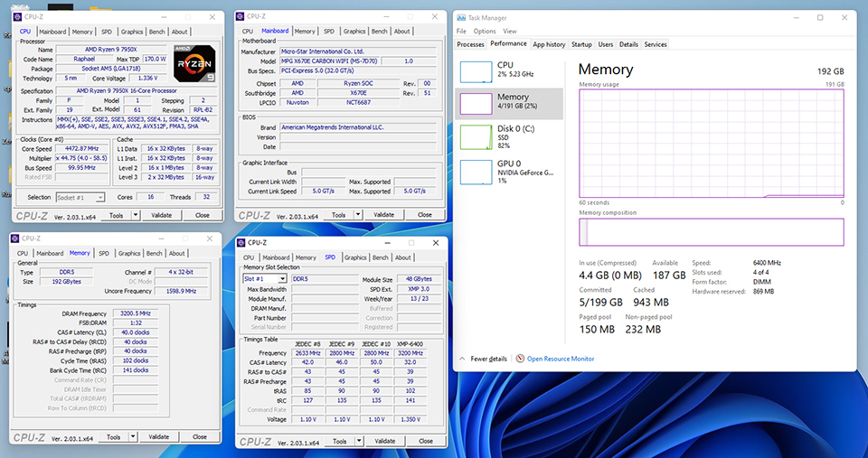Open the Slot #1 memory slot dropdown
Image resolution: width=868 pixels, height=458 pixels.
(282, 279)
